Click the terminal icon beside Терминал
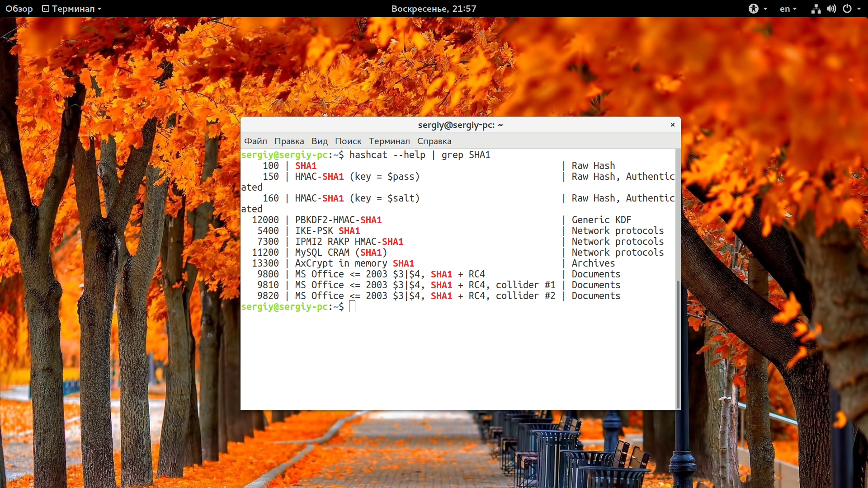Viewport: 868px width, 488px height. [46, 9]
